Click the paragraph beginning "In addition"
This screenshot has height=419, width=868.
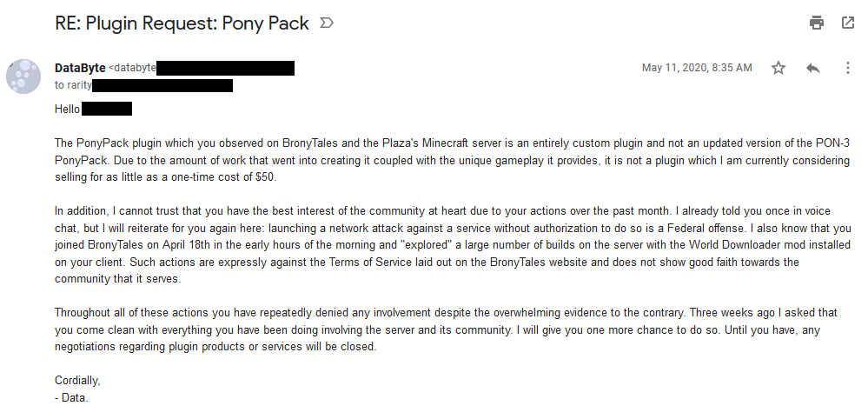point(453,244)
